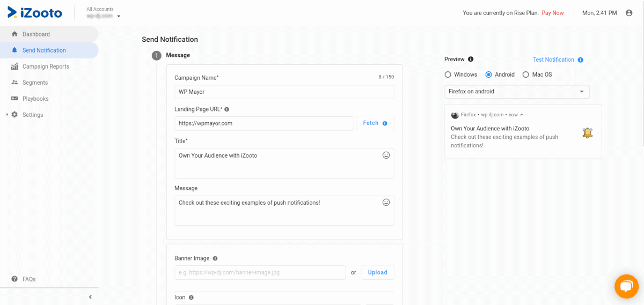Click the Settings gear icon
Viewport: 644px width, 305px height.
click(14, 115)
